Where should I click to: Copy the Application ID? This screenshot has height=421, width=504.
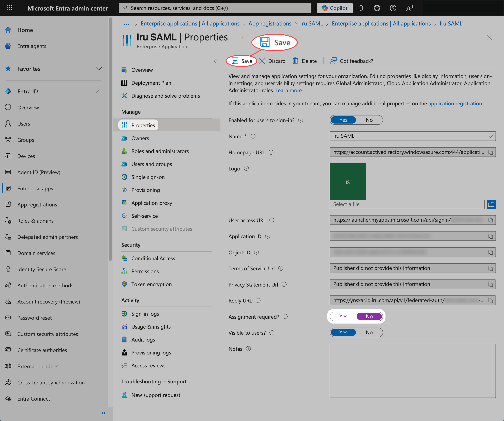click(x=491, y=236)
